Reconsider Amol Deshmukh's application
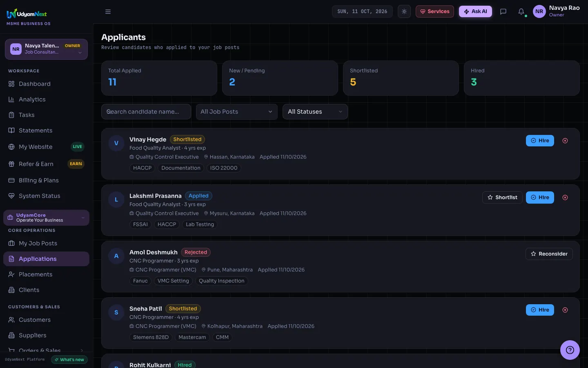Screen dimensions: 588x368 pyautogui.click(x=549, y=254)
